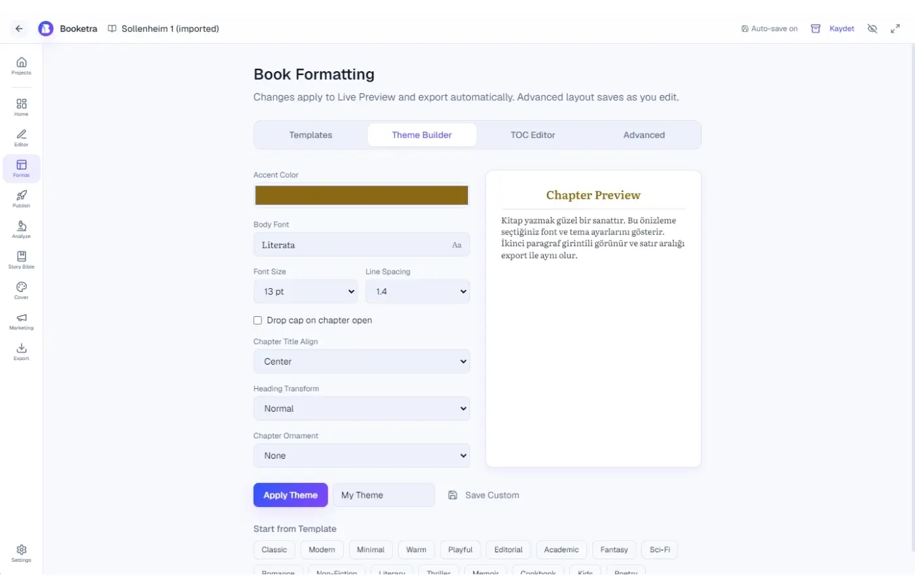Click the Kaydet save link
Viewport: 915px width, 588px height.
(842, 29)
